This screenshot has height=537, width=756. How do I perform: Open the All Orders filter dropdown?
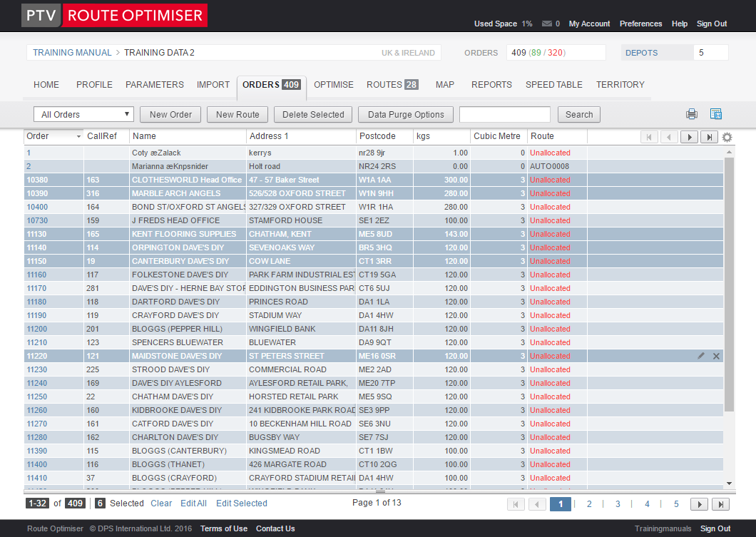[x=83, y=114]
